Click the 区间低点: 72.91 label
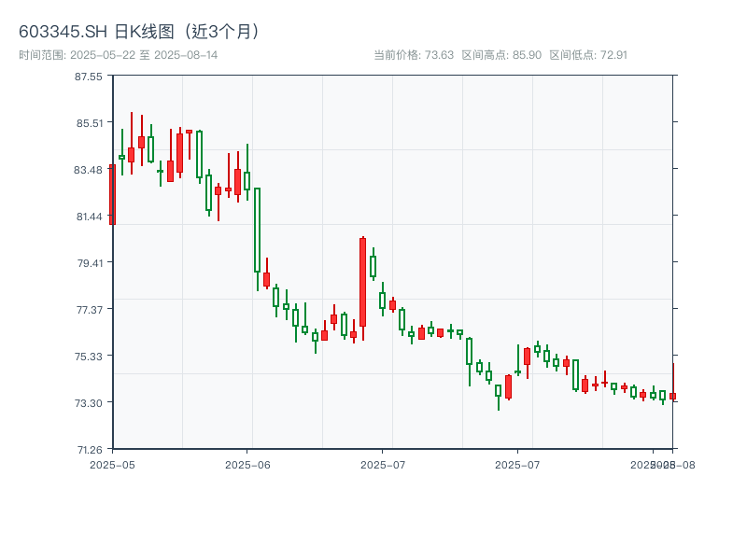This screenshot has width=747, height=560. pos(588,55)
